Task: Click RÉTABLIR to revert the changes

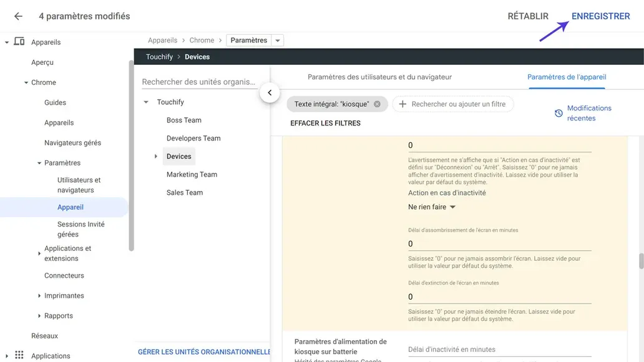Action: tap(527, 16)
